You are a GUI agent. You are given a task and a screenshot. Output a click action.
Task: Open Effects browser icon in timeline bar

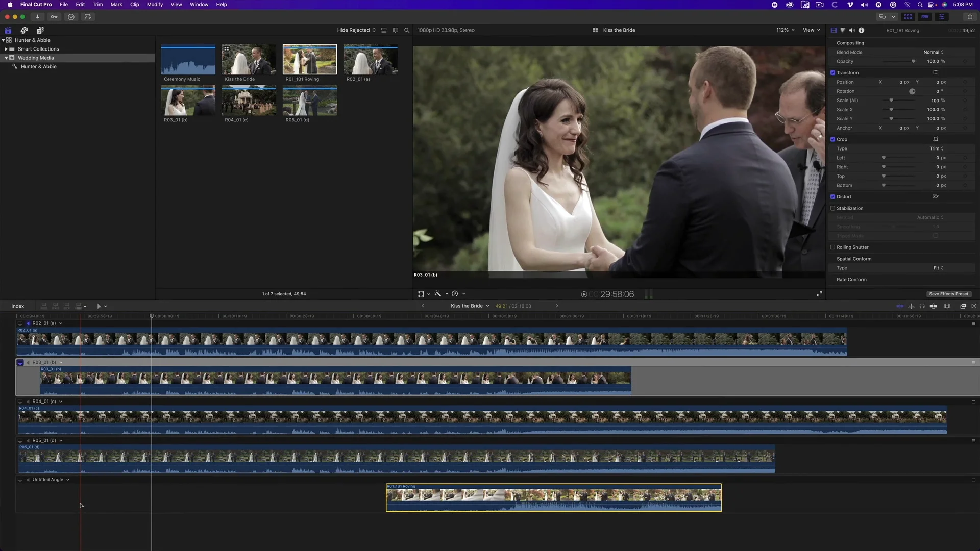click(x=963, y=306)
